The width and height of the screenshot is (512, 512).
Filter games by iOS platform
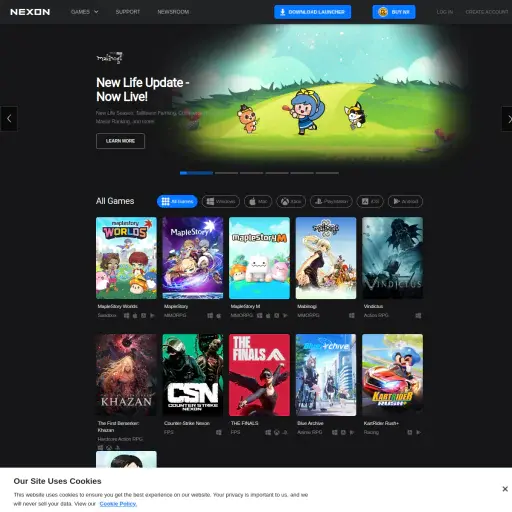(370, 201)
